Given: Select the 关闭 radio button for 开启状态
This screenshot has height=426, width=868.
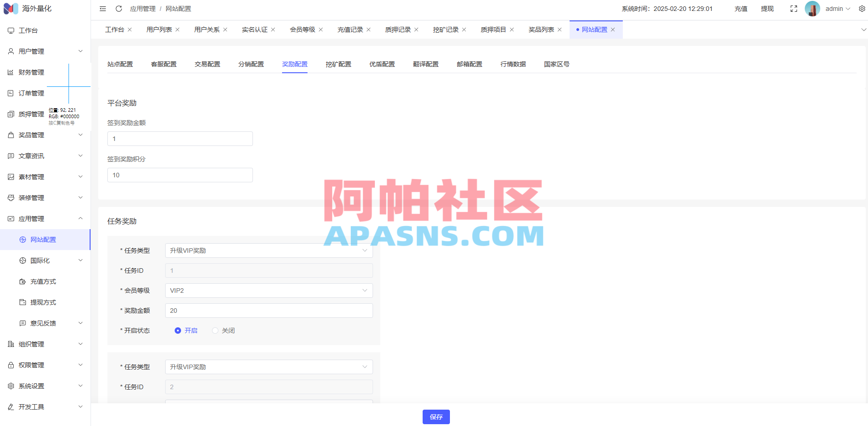Looking at the screenshot, I should point(214,331).
